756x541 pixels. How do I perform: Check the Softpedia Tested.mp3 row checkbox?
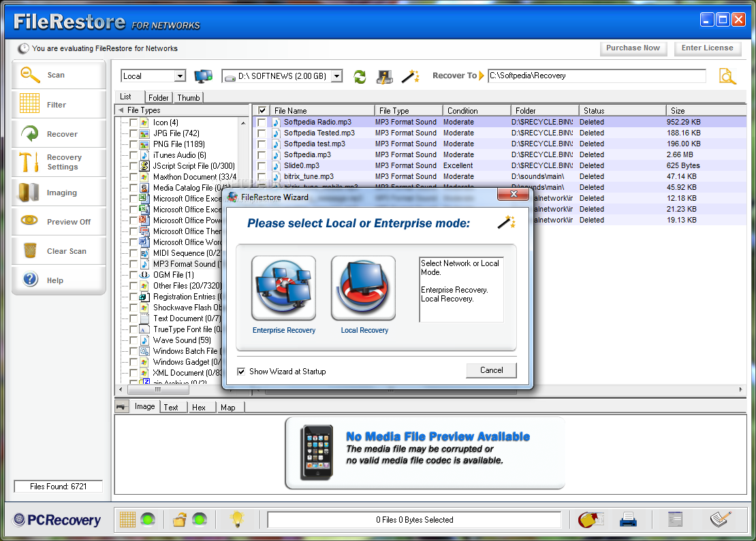(262, 133)
